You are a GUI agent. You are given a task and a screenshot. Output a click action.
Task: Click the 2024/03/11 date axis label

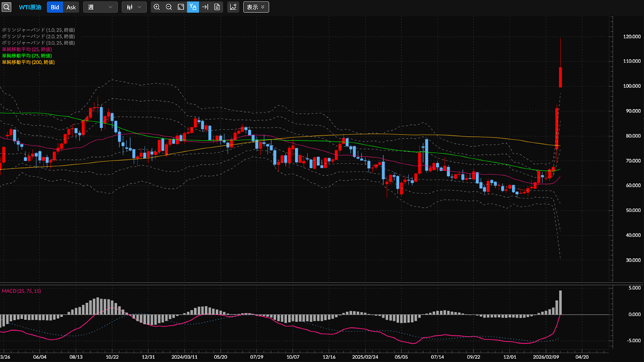click(x=185, y=357)
